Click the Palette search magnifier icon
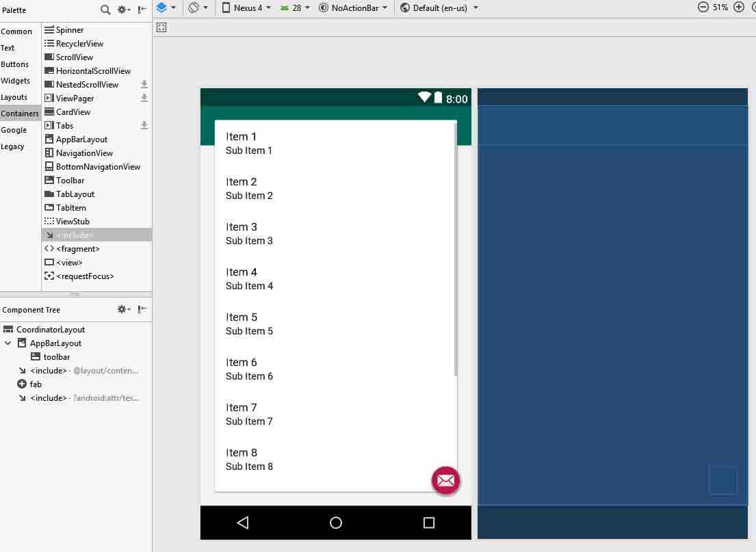Screen dimensions: 756x552 (x=105, y=10)
